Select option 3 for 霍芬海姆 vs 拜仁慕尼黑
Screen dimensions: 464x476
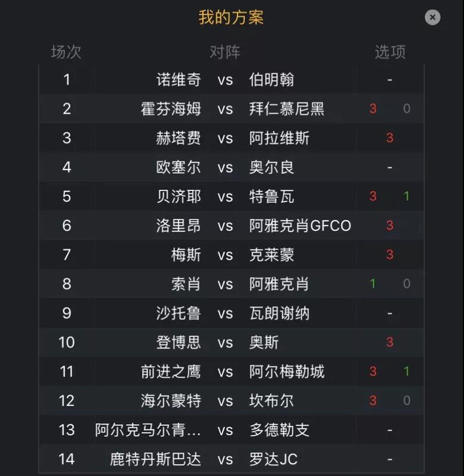(x=373, y=109)
